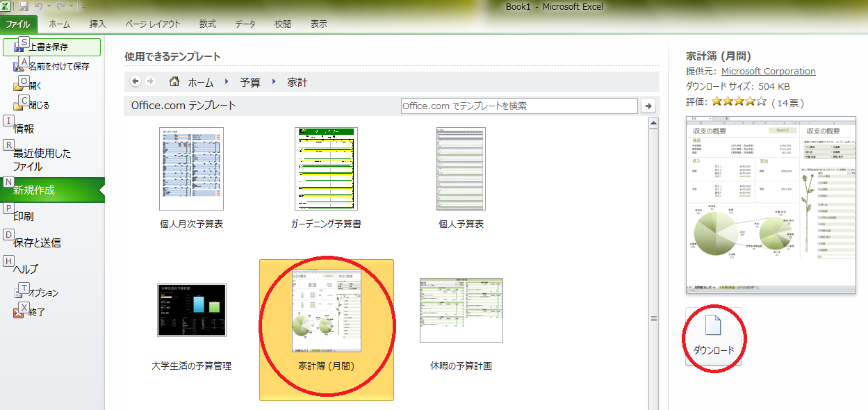Viewport: 868px width, 410px height.
Task: Click the template list scroll up arrow
Action: click(653, 123)
